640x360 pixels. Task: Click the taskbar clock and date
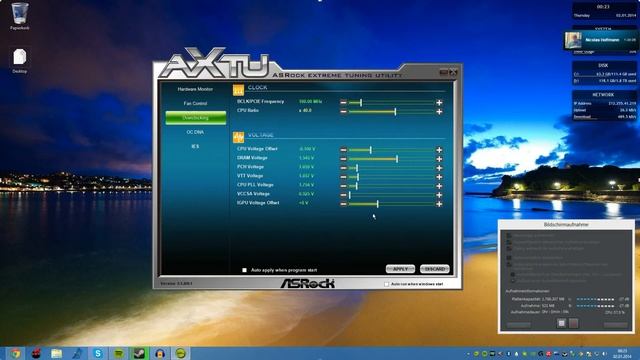point(622,353)
